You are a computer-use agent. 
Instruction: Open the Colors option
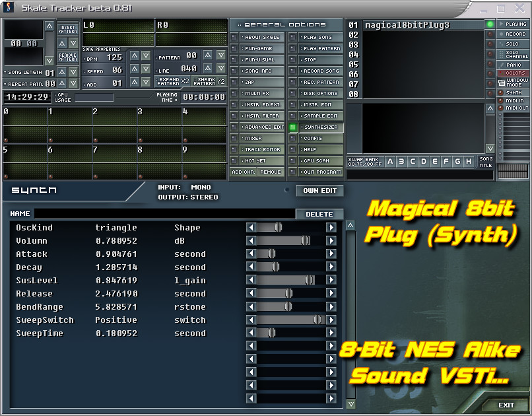pos(512,73)
